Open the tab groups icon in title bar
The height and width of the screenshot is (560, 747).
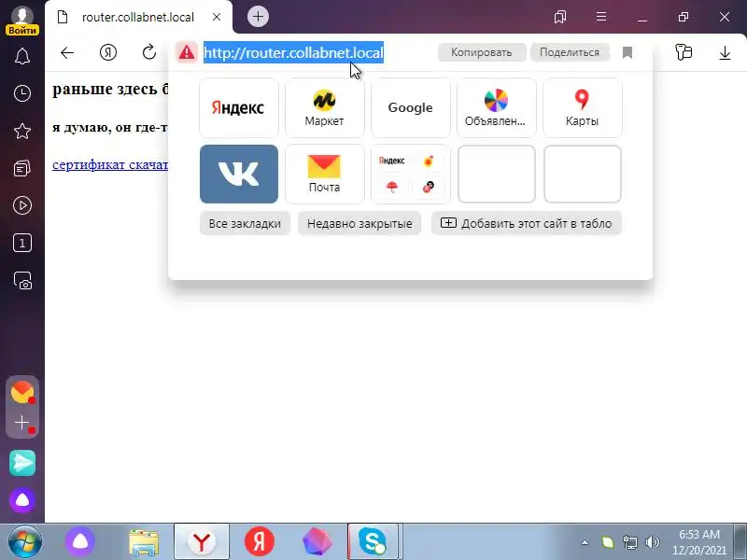(x=560, y=17)
